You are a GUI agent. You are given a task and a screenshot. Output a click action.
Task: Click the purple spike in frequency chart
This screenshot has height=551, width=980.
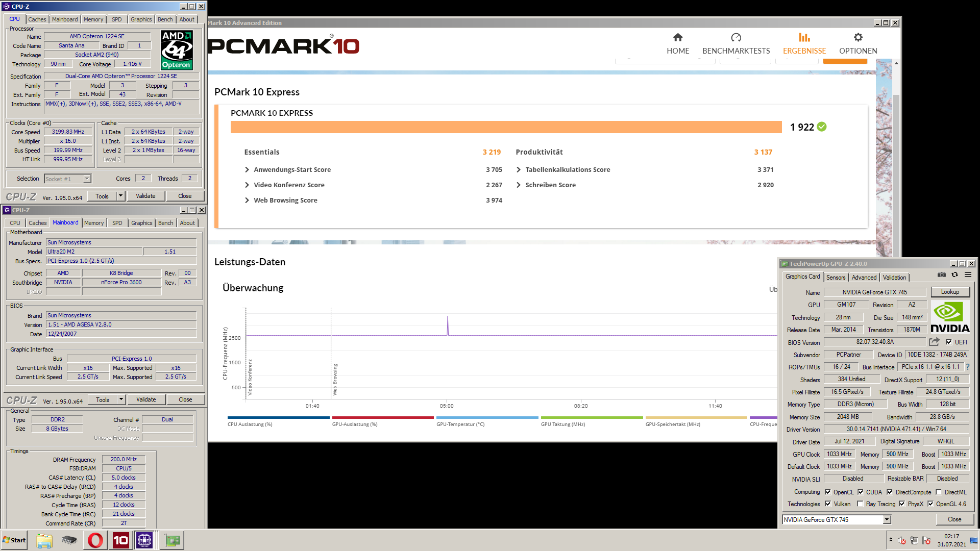pyautogui.click(x=448, y=325)
